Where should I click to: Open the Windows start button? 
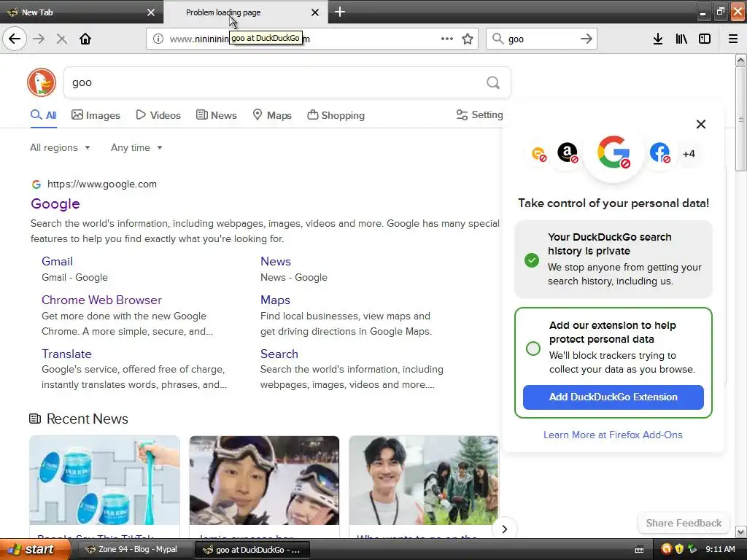coord(34,549)
